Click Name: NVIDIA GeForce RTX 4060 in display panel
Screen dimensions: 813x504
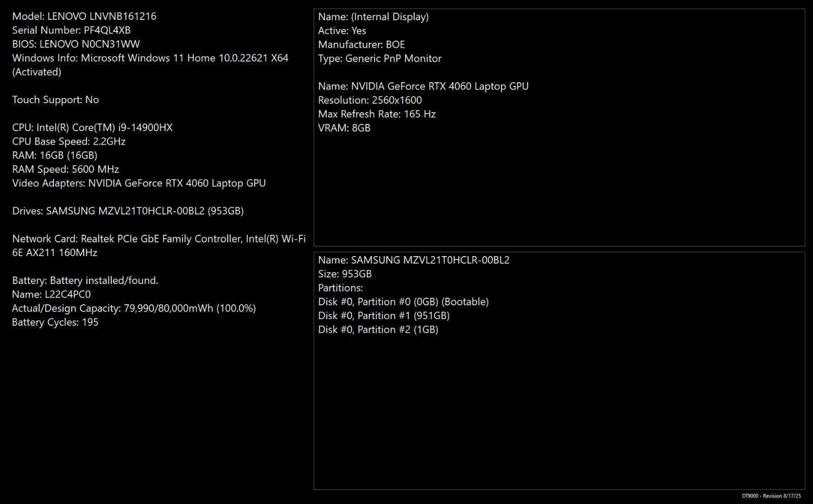click(x=423, y=86)
